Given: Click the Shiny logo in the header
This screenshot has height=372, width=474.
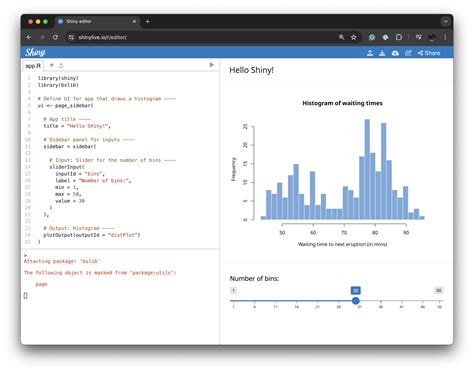Looking at the screenshot, I should pos(35,52).
